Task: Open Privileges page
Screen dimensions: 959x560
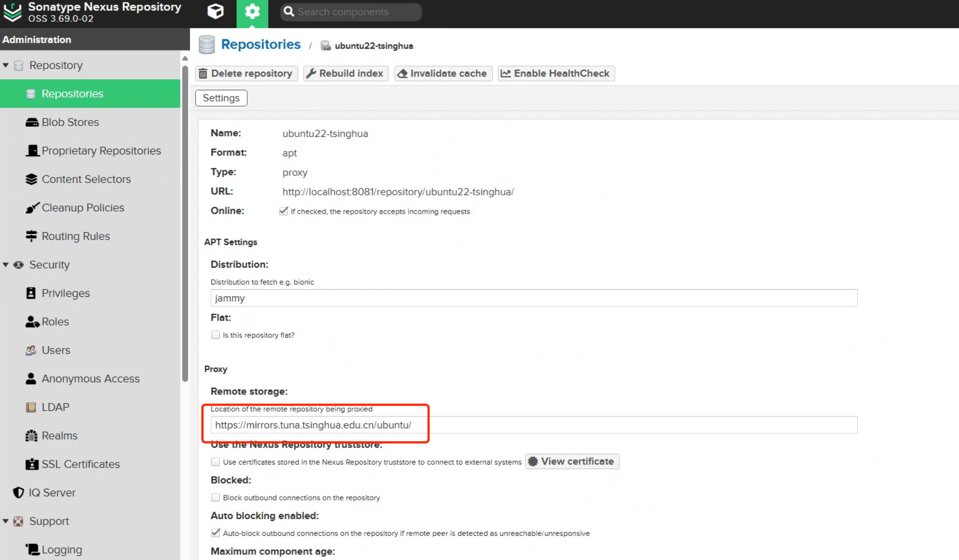Action: [x=66, y=293]
